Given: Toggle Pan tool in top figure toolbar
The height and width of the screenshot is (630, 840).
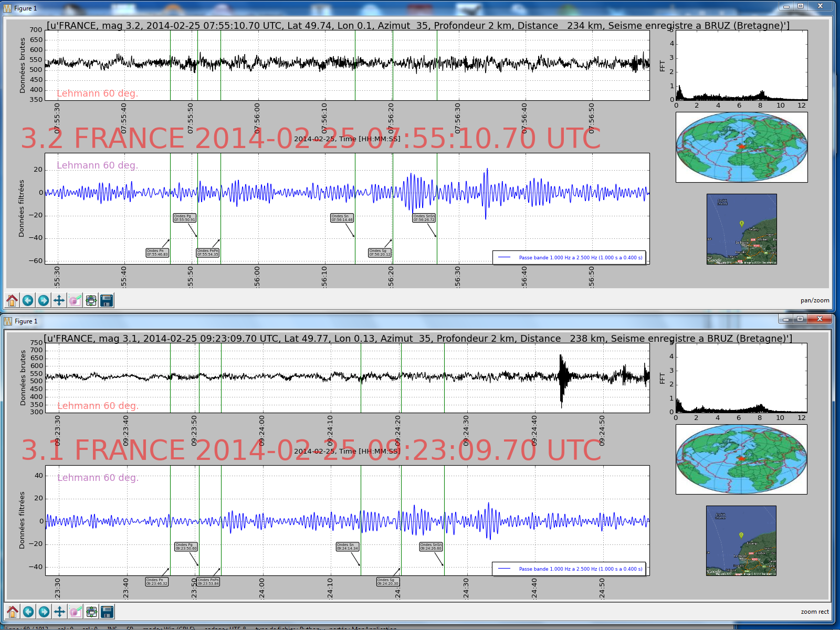Looking at the screenshot, I should click(59, 300).
